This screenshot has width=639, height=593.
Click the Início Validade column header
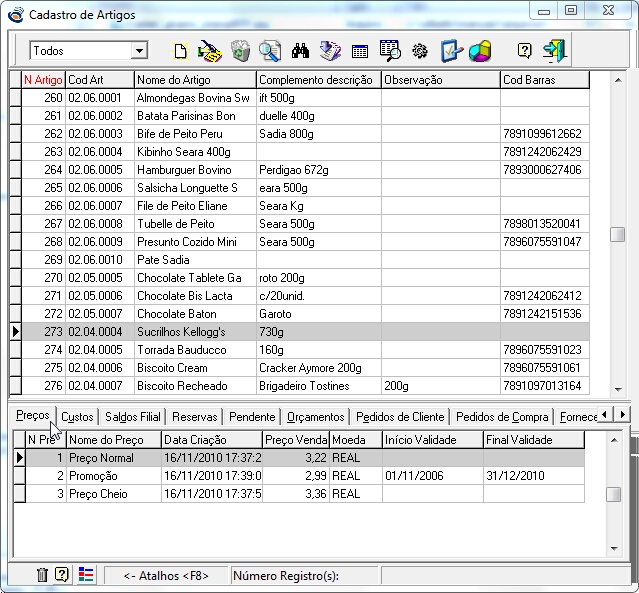(x=433, y=440)
